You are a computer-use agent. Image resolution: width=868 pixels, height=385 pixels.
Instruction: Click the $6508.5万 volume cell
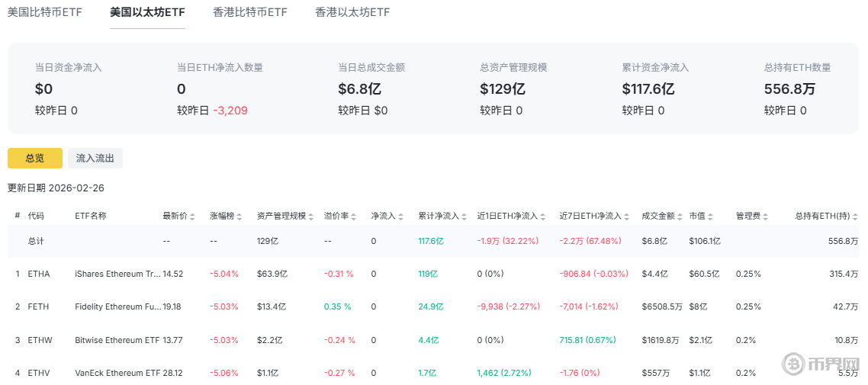coord(662,307)
